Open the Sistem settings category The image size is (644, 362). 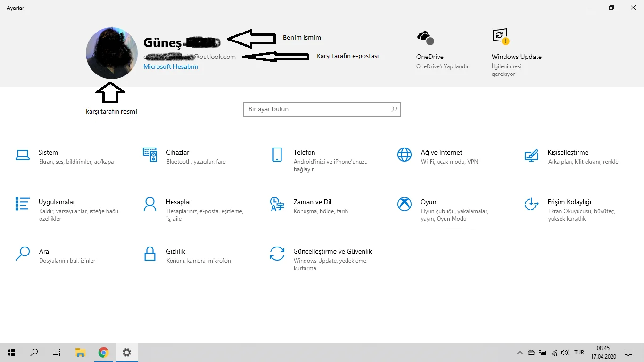tap(65, 156)
